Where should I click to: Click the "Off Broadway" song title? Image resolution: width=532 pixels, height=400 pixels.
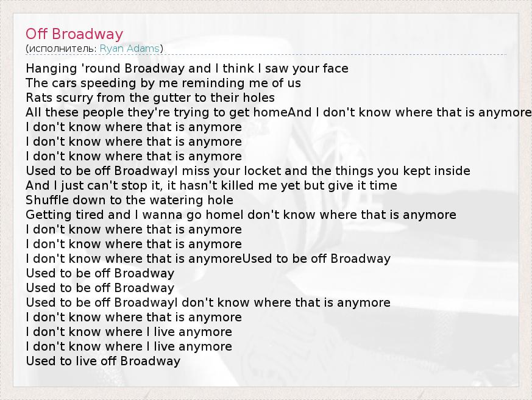pos(74,34)
